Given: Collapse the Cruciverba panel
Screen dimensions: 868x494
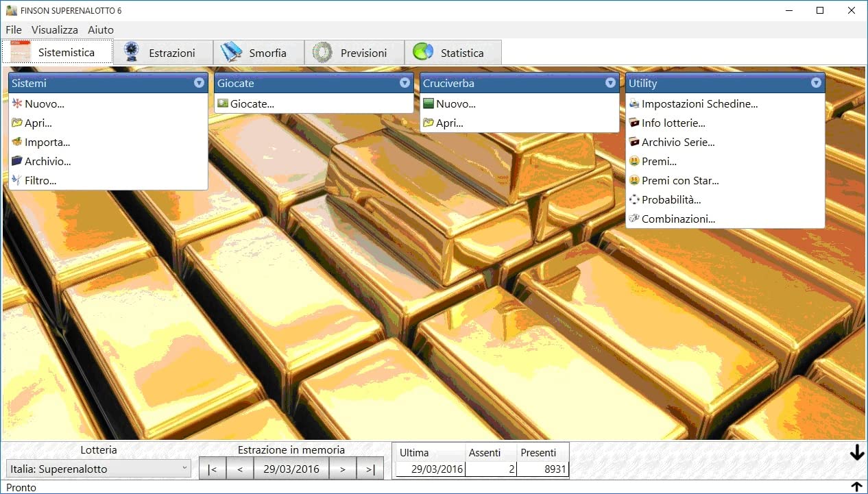Looking at the screenshot, I should [x=610, y=83].
